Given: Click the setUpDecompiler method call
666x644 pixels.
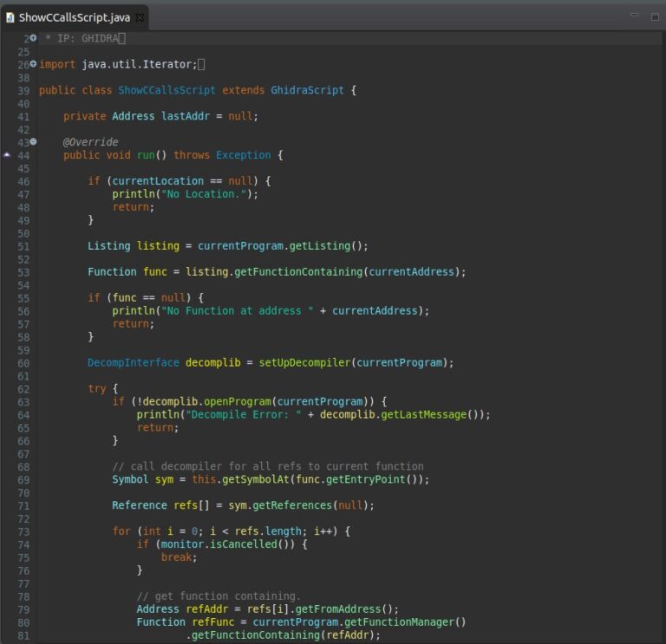Looking at the screenshot, I should click(304, 362).
